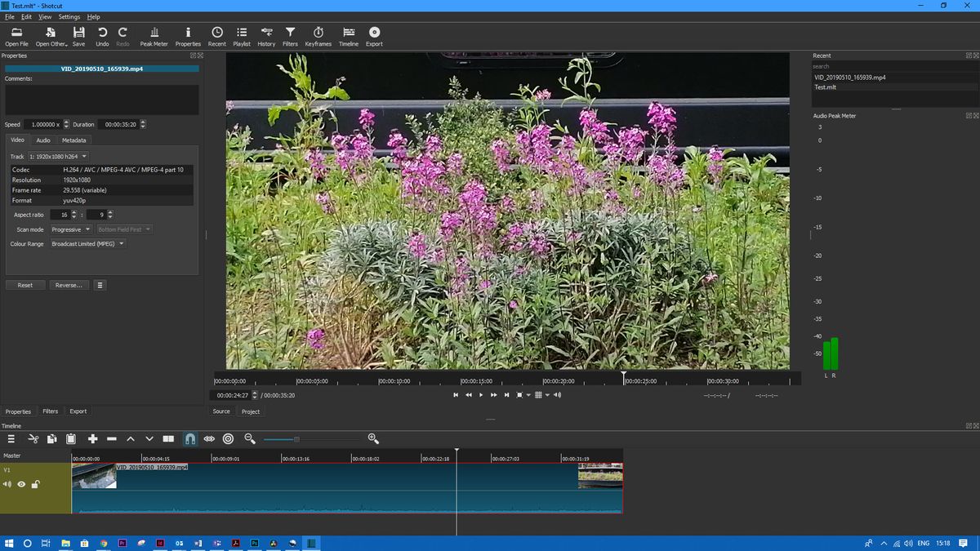Ripple delete using the minus icon
This screenshot has height=551, width=980.
112,438
